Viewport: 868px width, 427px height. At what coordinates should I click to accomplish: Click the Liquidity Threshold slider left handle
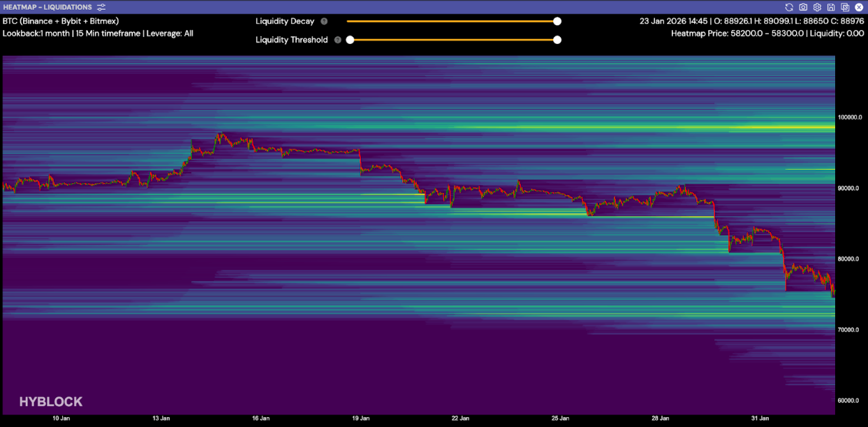350,40
